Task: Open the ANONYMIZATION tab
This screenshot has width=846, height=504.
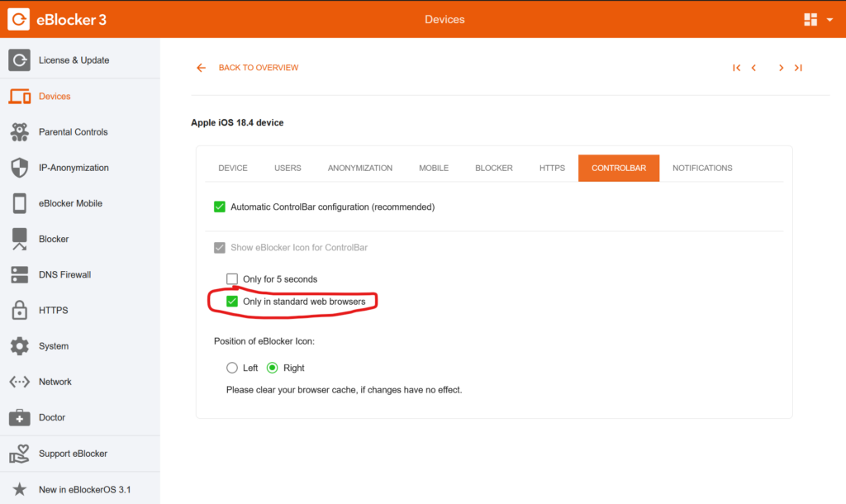Action: 360,168
